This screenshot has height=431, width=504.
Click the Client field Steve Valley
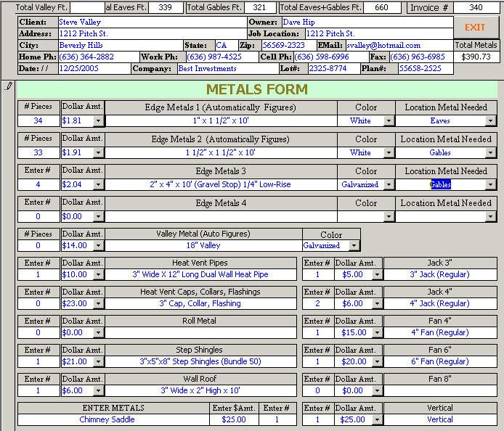[153, 22]
